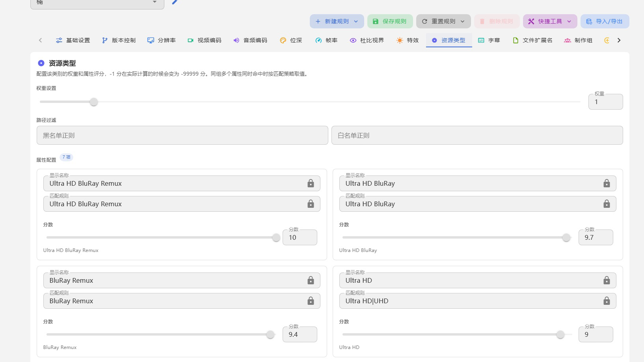The width and height of the screenshot is (644, 362).
Task: Click the 黑名单正则 input field
Action: click(182, 135)
